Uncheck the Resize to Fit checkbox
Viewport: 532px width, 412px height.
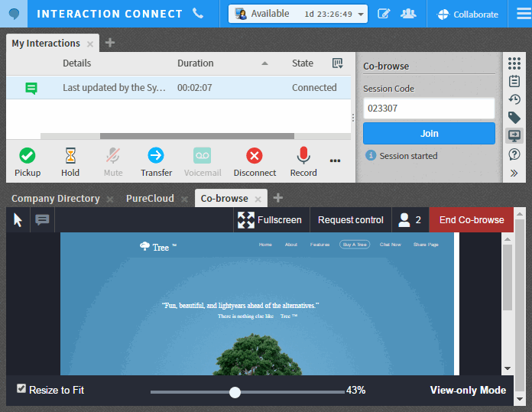21,389
